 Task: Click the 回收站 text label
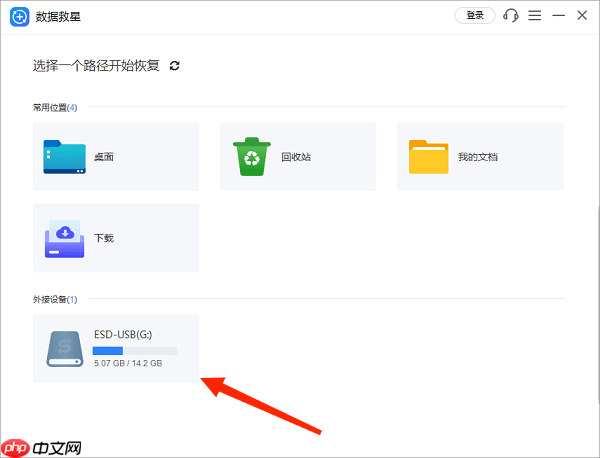click(x=295, y=158)
